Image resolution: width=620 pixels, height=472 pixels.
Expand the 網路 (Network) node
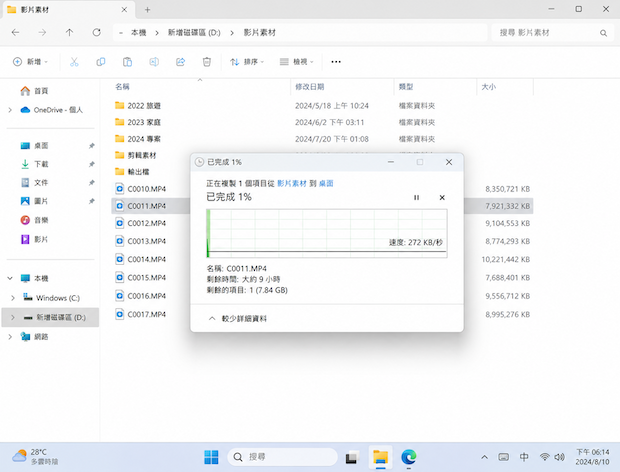pos(10,337)
